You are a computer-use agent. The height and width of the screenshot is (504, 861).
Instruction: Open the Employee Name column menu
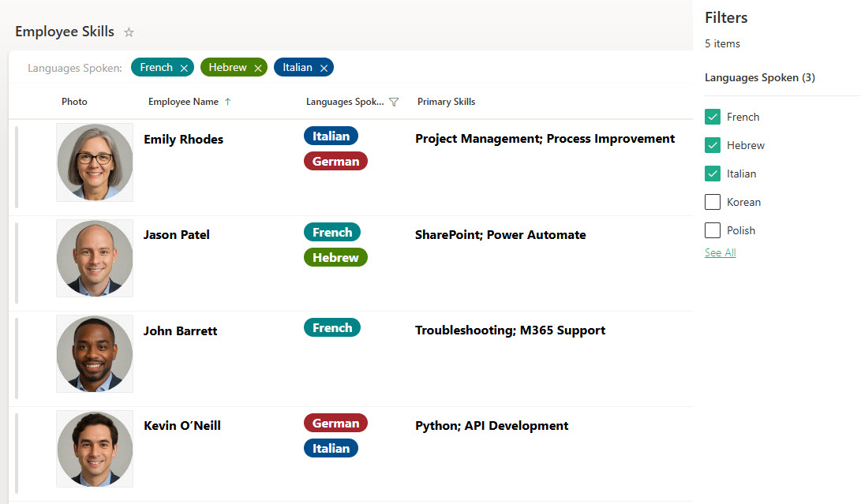click(182, 101)
